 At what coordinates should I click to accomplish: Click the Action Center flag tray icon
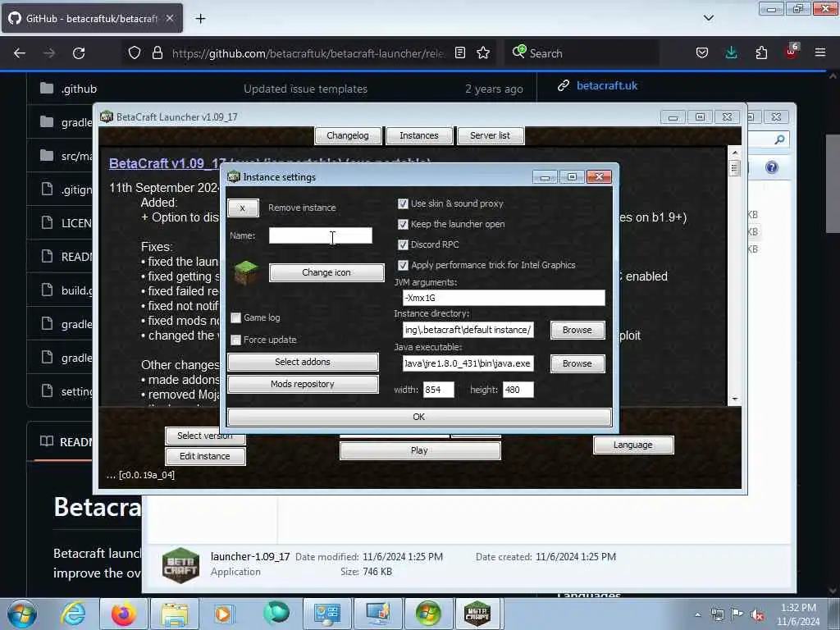(x=737, y=614)
